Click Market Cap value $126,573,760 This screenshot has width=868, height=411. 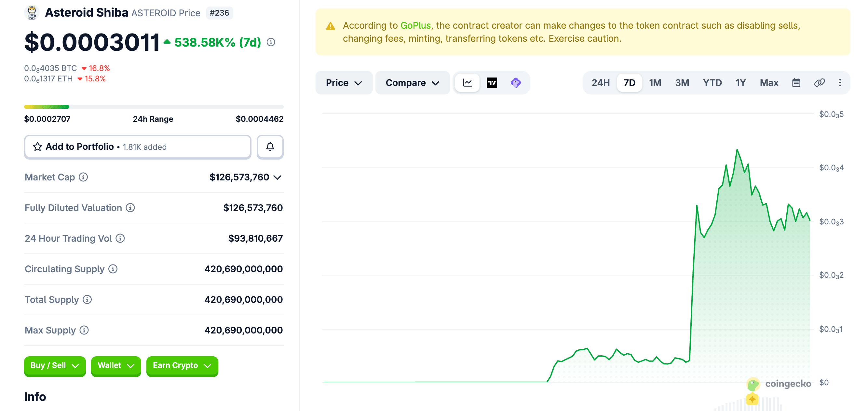point(239,177)
